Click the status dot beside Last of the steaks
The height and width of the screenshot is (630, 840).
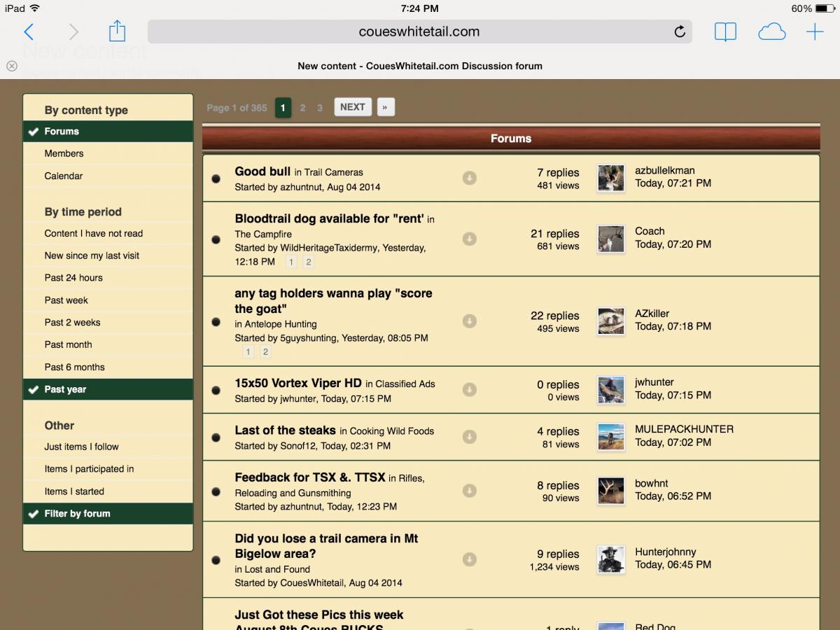[x=216, y=437]
